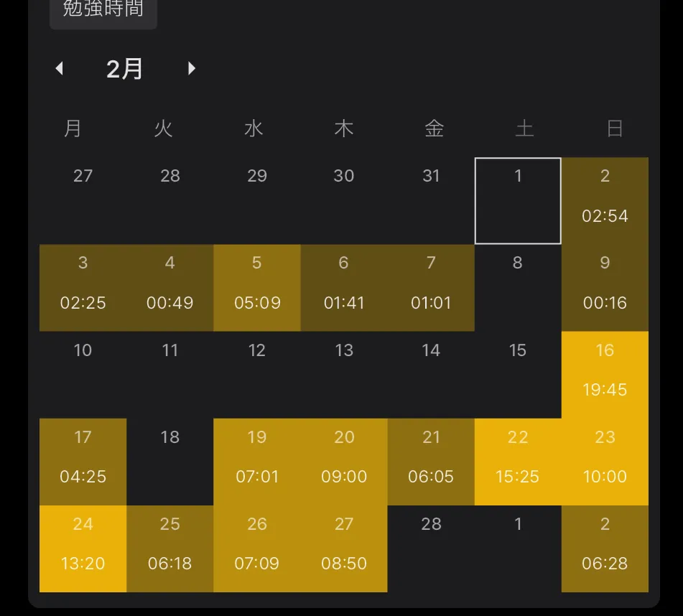The height and width of the screenshot is (616, 683).
Task: Go to next month with right arrow
Action: click(x=191, y=68)
